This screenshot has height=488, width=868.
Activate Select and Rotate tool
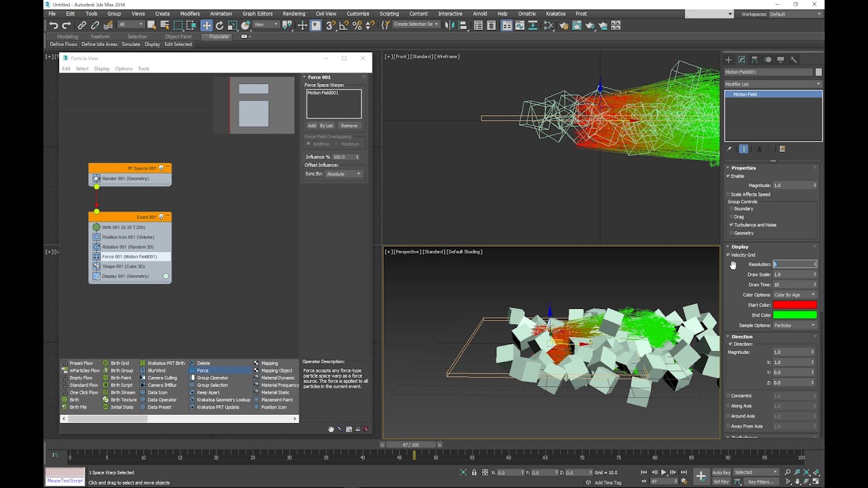coord(219,25)
